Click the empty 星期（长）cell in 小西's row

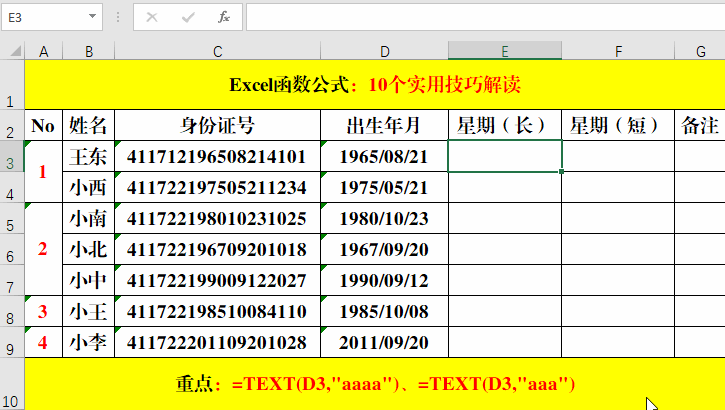pyautogui.click(x=505, y=187)
